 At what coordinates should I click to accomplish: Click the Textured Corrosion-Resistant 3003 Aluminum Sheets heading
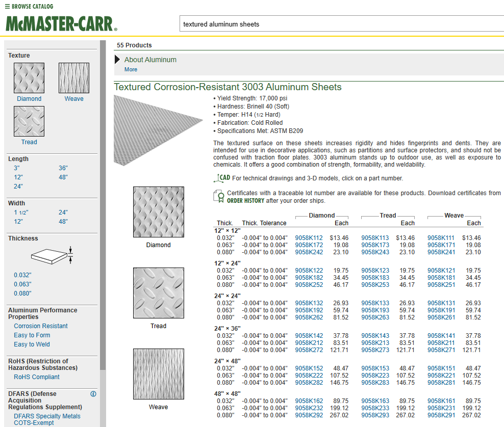tap(228, 87)
